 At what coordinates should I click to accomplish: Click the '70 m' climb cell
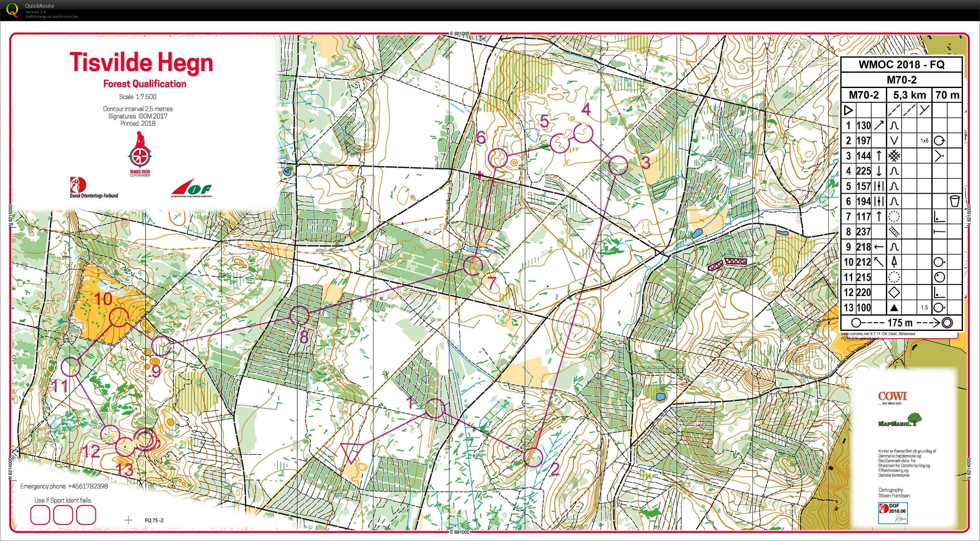(x=947, y=95)
